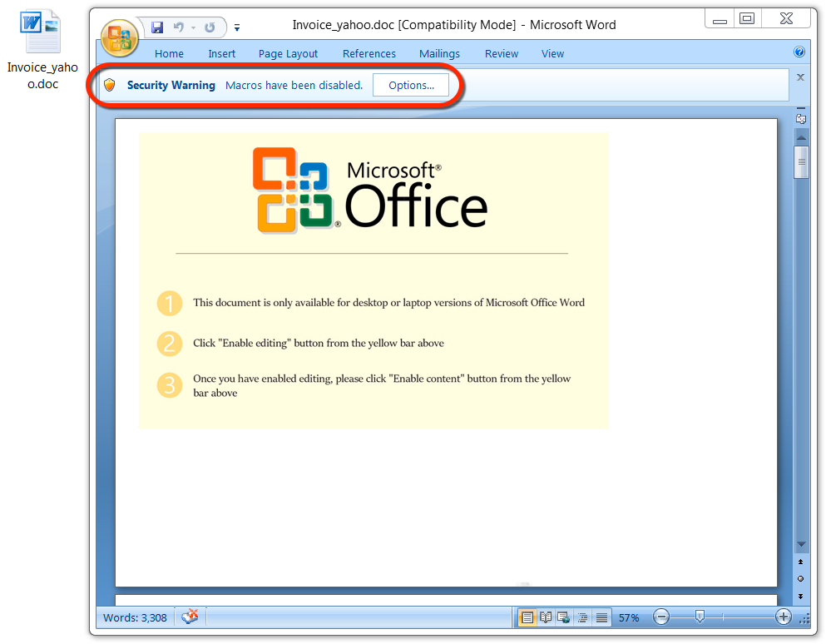Open Customize Quick Access Toolbar dropdown
The image size is (826, 644).
(237, 27)
